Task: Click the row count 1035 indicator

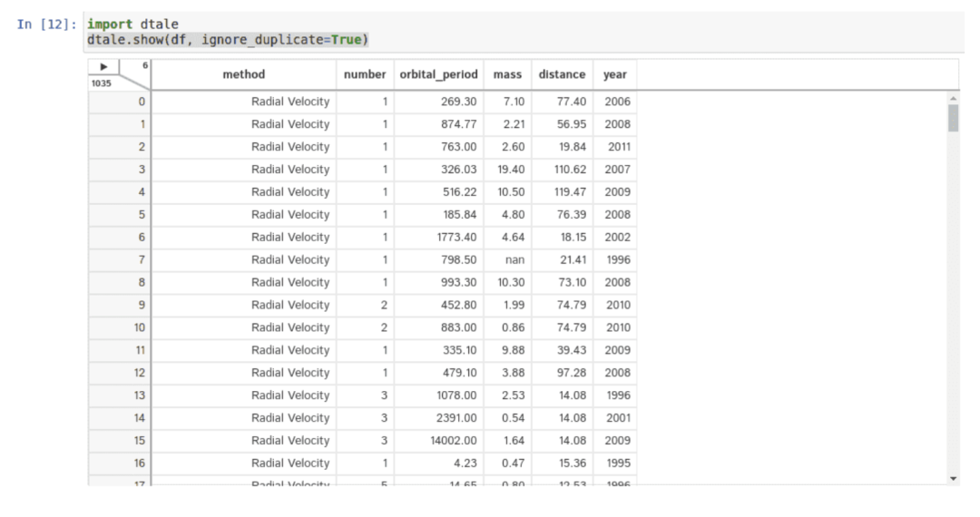Action: tap(102, 83)
